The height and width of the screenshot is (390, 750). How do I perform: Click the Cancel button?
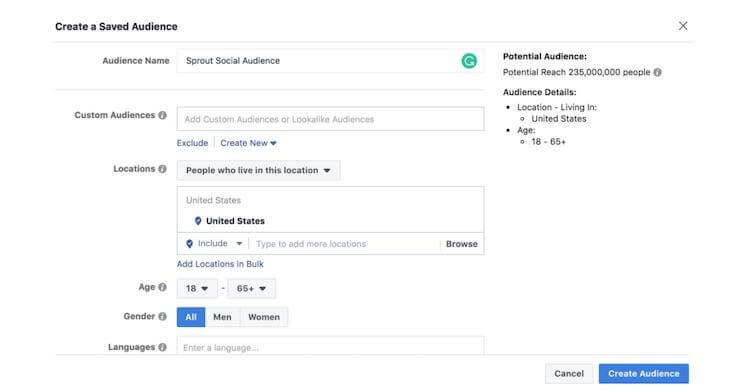pos(569,374)
